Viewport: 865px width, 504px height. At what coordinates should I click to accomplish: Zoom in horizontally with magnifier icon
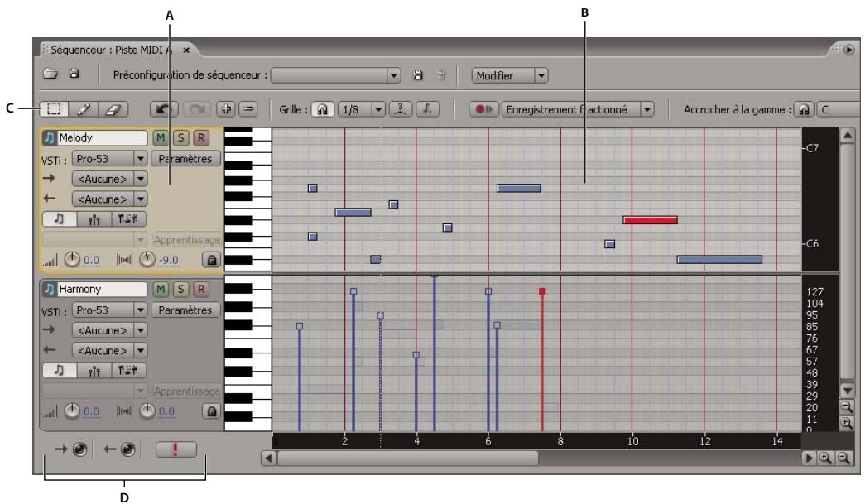(x=825, y=458)
